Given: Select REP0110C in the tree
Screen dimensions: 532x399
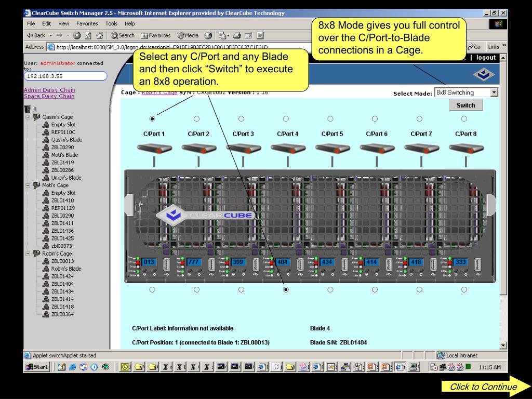Looking at the screenshot, I should pos(63,132).
